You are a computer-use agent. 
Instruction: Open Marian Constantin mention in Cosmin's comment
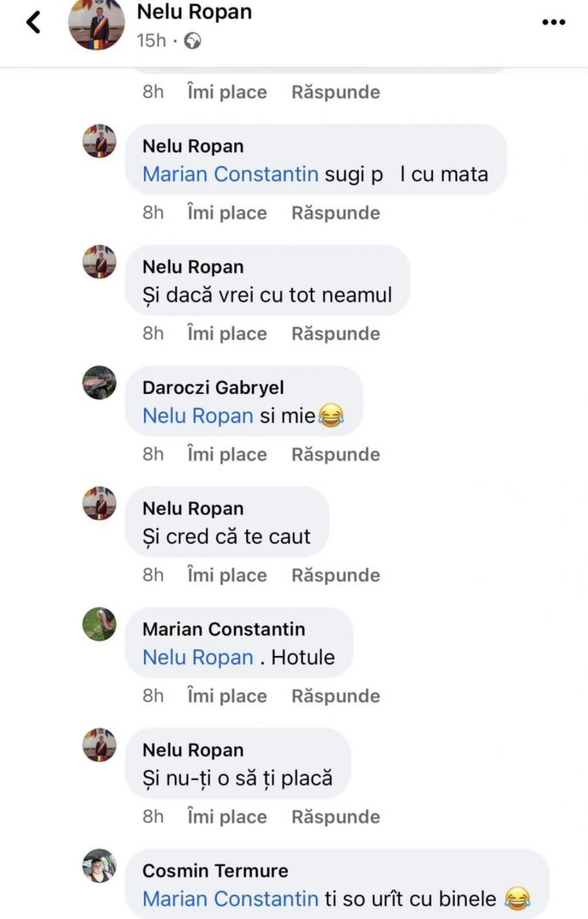[x=230, y=899]
